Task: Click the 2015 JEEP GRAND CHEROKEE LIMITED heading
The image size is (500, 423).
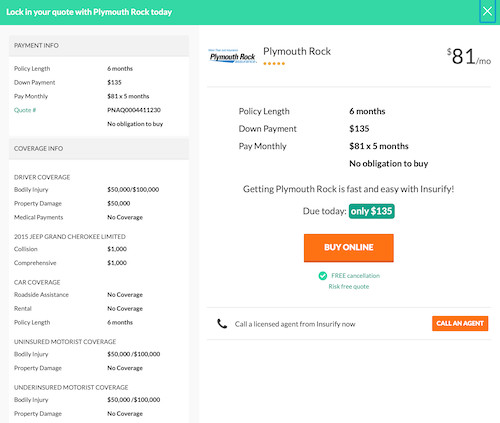Action: [x=70, y=237]
